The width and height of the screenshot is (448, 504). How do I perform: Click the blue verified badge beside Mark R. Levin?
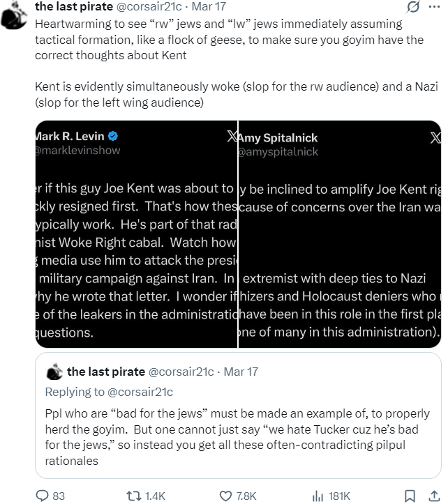tap(111, 136)
